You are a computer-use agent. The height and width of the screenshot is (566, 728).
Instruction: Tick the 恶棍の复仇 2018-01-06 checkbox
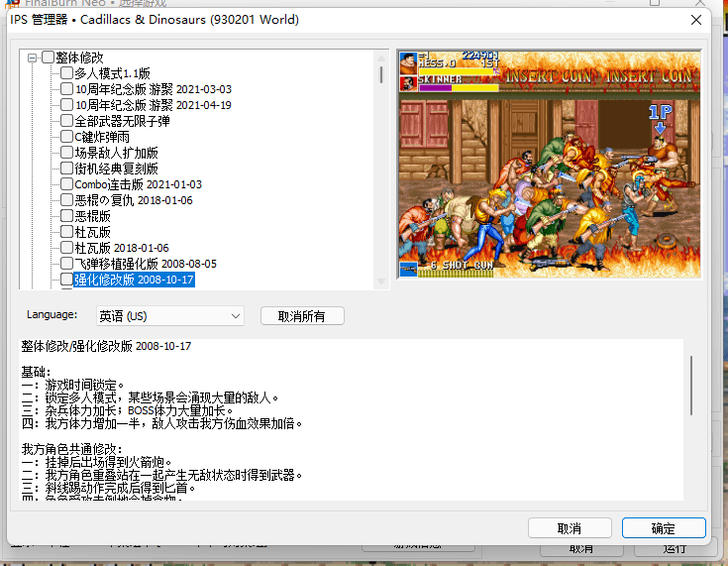(67, 200)
